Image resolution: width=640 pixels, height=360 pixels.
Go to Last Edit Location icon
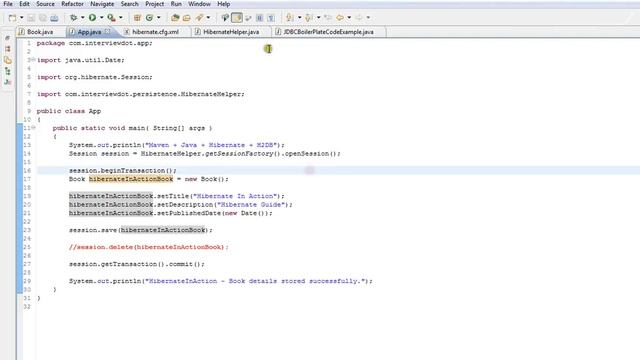328,18
